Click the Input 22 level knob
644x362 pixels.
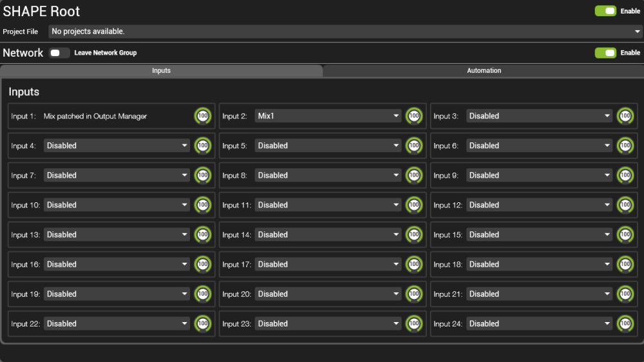tap(203, 323)
